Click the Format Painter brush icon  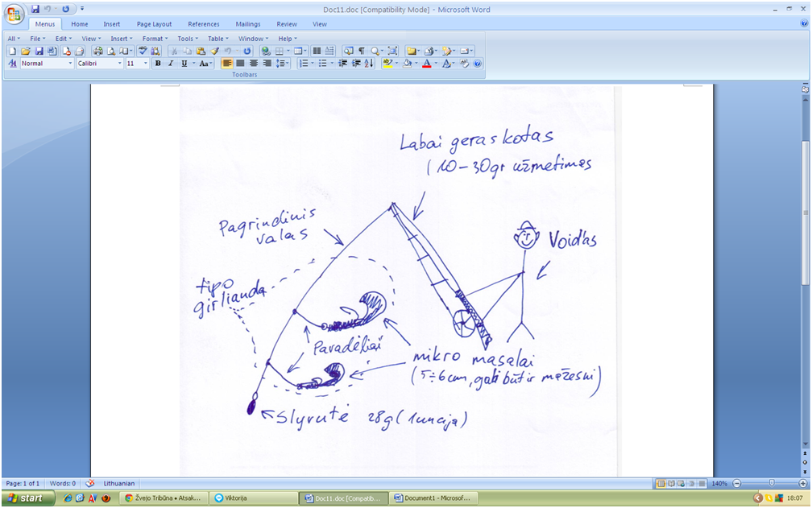click(214, 51)
